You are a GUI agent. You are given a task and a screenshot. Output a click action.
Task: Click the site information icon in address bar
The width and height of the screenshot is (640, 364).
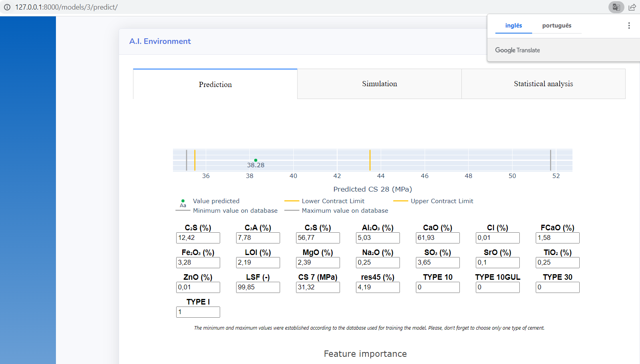click(x=7, y=7)
